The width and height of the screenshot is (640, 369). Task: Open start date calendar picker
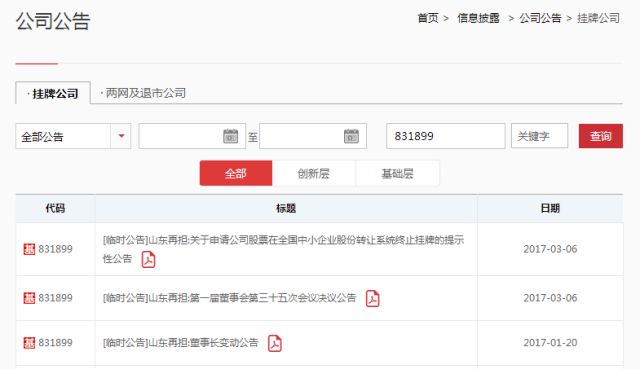click(x=231, y=136)
